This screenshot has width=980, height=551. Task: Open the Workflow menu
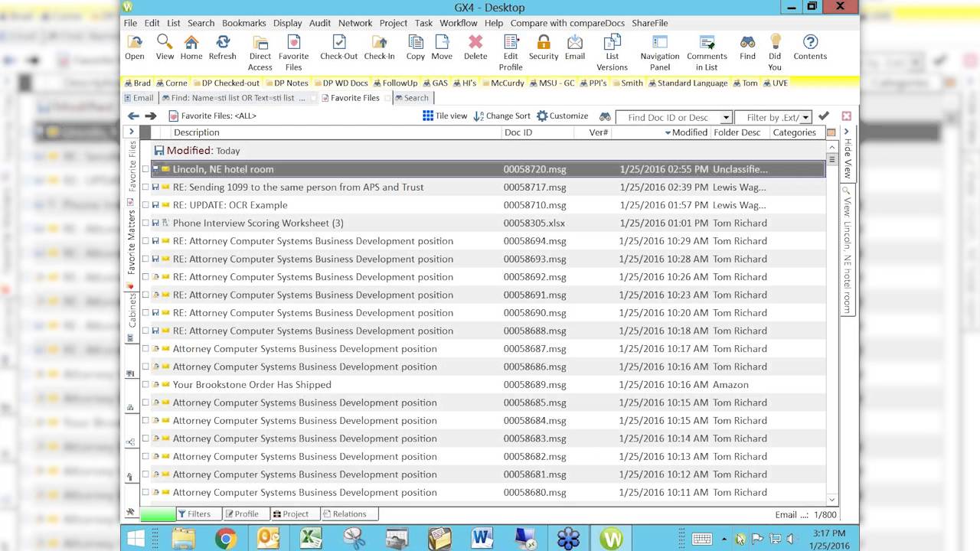(x=459, y=23)
